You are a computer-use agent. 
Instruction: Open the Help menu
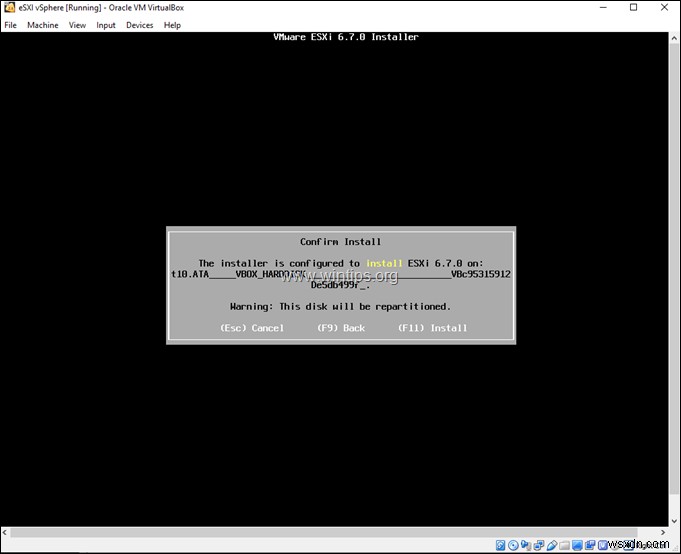172,25
